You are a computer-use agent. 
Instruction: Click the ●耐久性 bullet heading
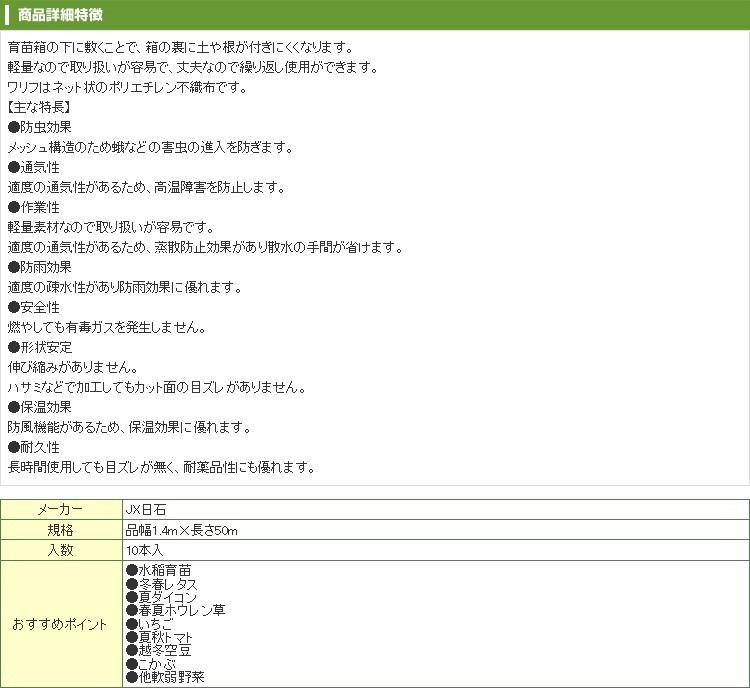click(x=33, y=447)
